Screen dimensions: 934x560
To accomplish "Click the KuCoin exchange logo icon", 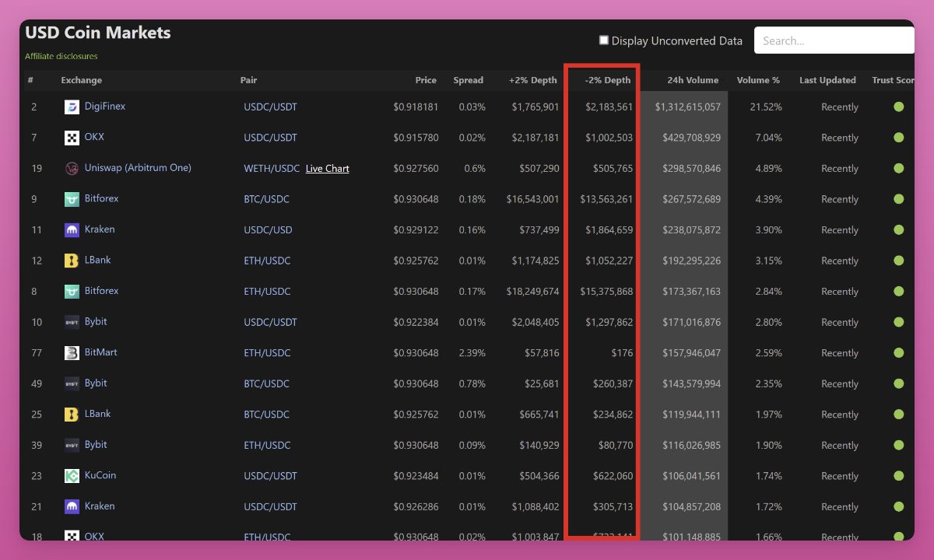I will coord(72,476).
